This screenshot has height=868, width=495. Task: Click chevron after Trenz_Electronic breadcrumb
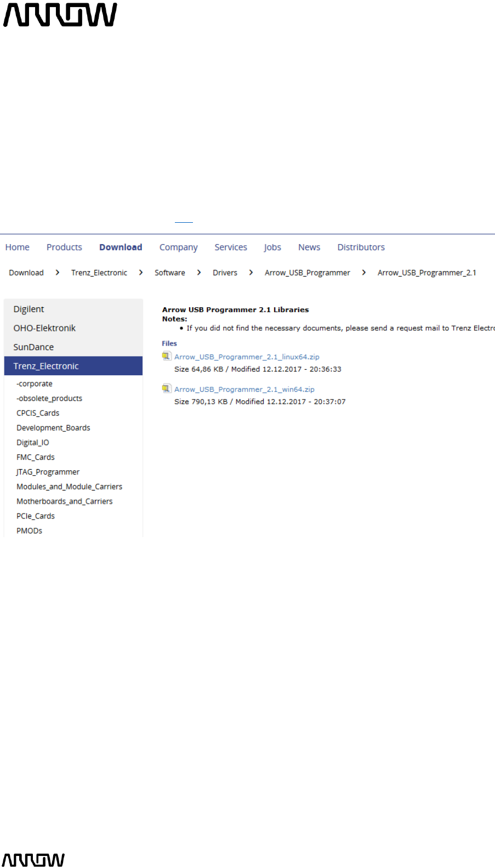pos(141,273)
